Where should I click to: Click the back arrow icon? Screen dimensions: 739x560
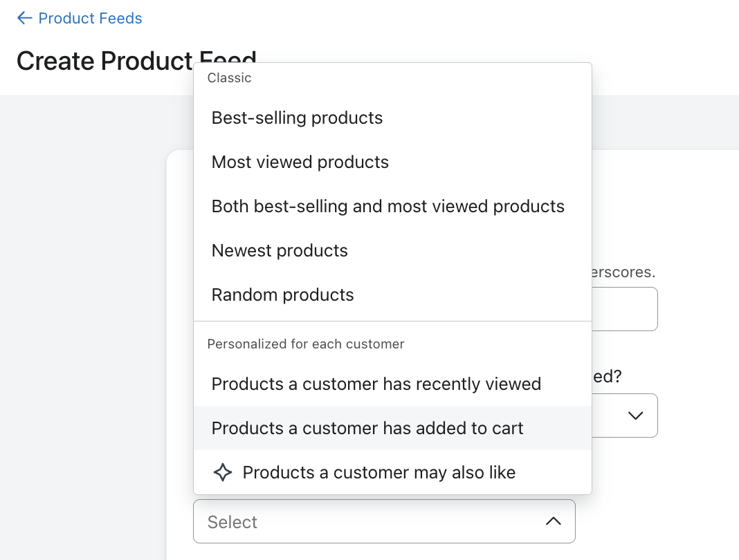tap(24, 18)
